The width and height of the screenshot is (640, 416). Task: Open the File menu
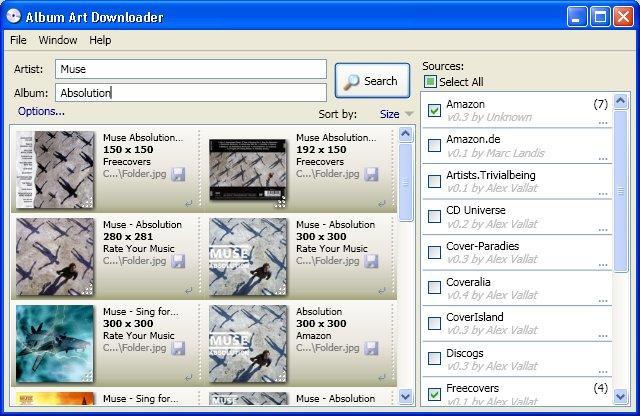[x=18, y=40]
